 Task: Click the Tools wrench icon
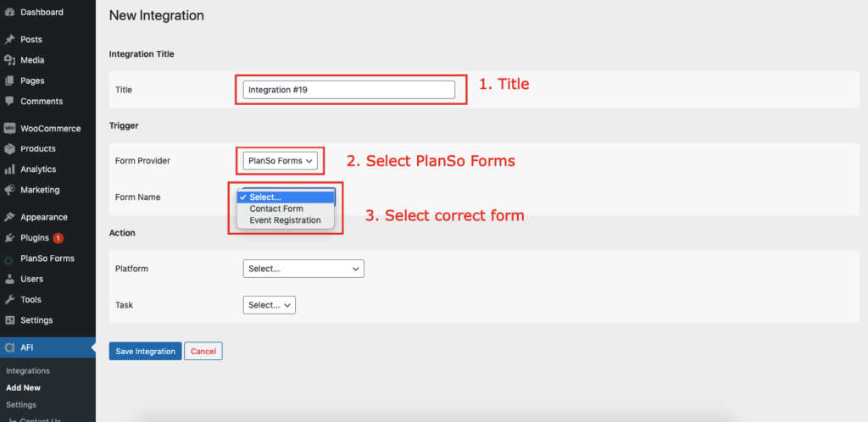[x=8, y=300]
